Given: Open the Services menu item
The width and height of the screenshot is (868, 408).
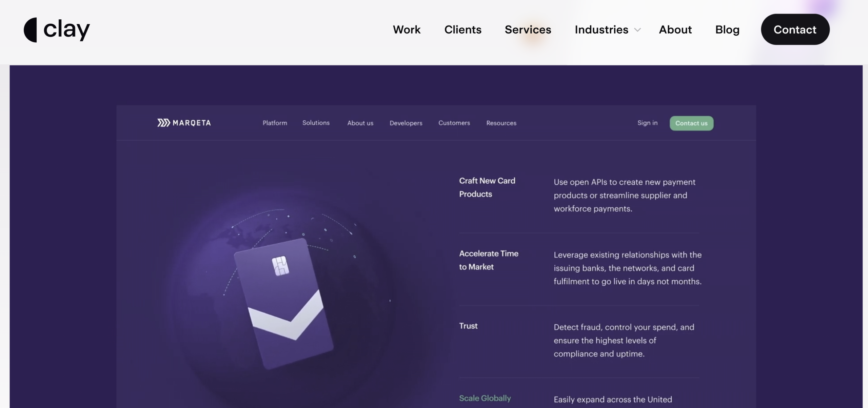Looking at the screenshot, I should (528, 30).
